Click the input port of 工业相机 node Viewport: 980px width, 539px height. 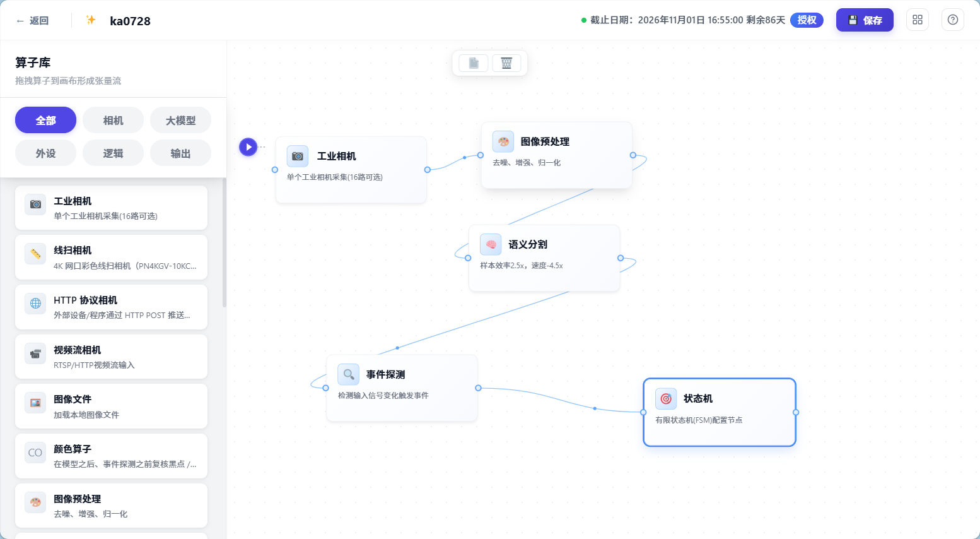point(275,170)
